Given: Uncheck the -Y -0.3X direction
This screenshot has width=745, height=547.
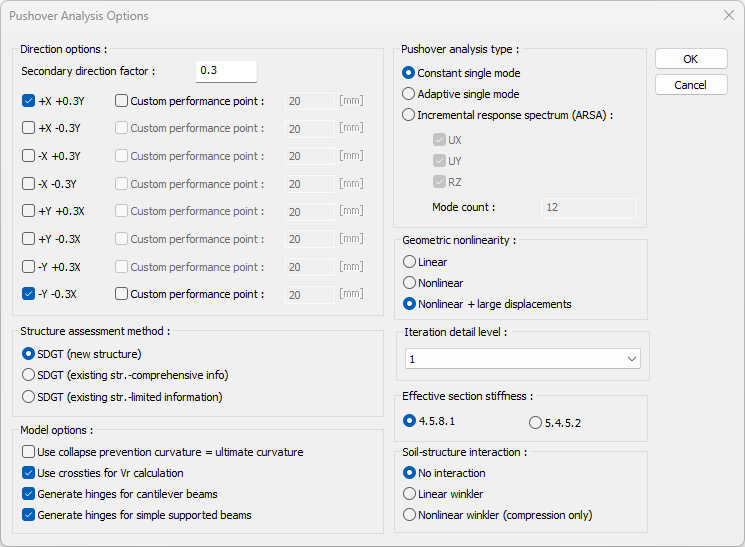Looking at the screenshot, I should pos(29,295).
